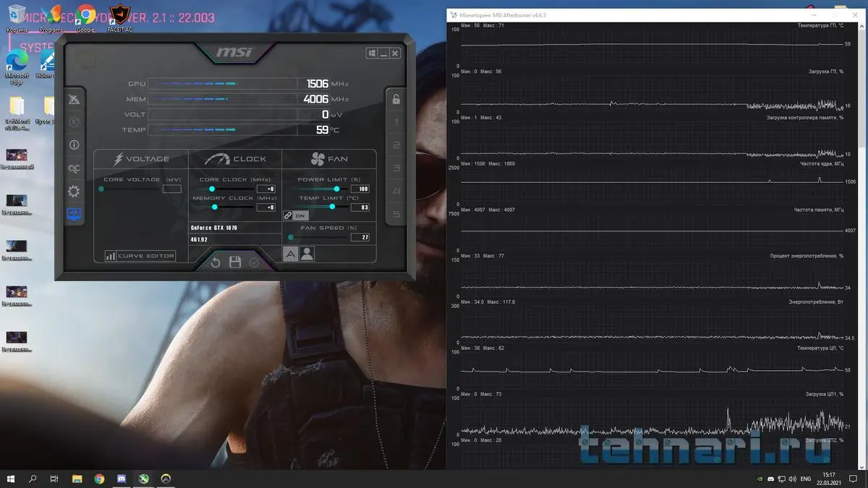The image size is (868, 488).
Task: Open the hardware monitor icon in sidebar
Action: [74, 215]
